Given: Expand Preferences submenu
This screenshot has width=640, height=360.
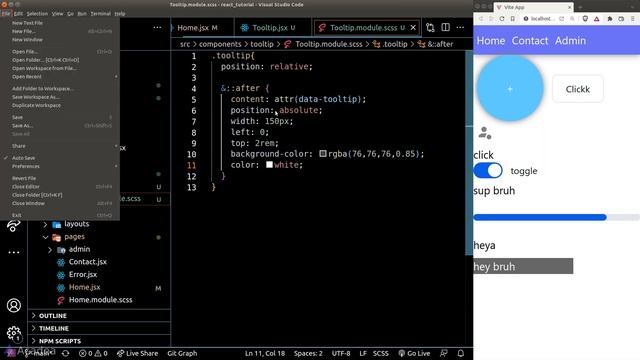Looking at the screenshot, I should (60, 167).
